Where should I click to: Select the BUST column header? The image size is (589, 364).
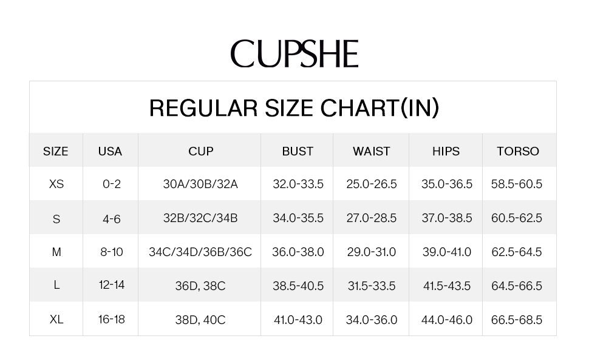298,151
